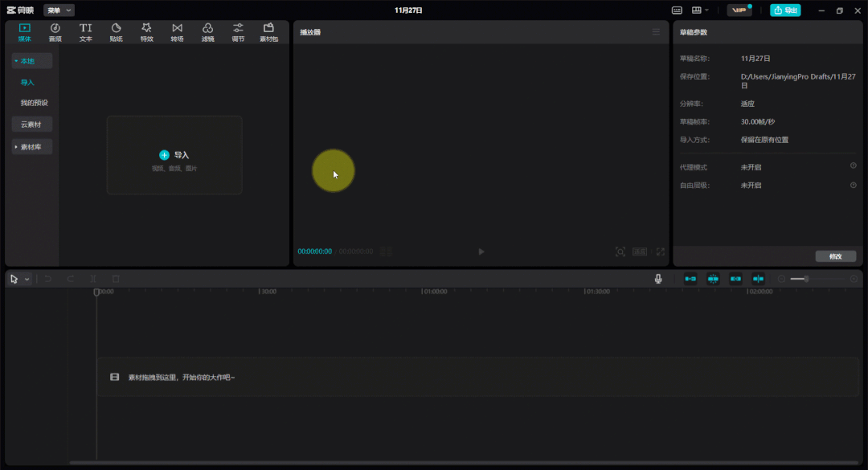Toggle clip linkage

(x=735, y=279)
